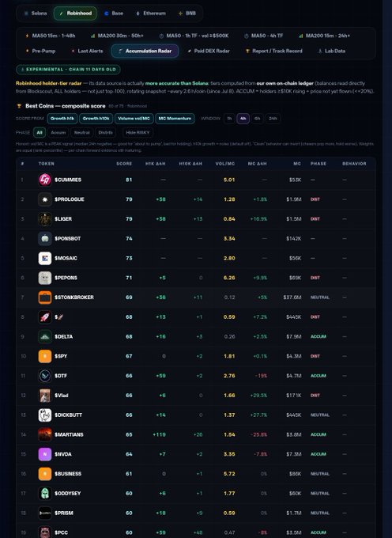Sort the table by SCORE column

coord(124,164)
